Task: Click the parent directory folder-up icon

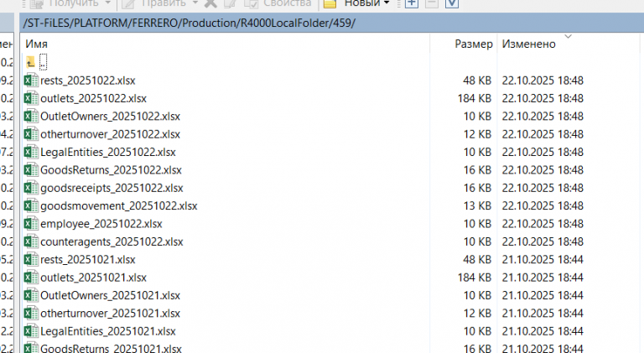Action: tap(30, 62)
